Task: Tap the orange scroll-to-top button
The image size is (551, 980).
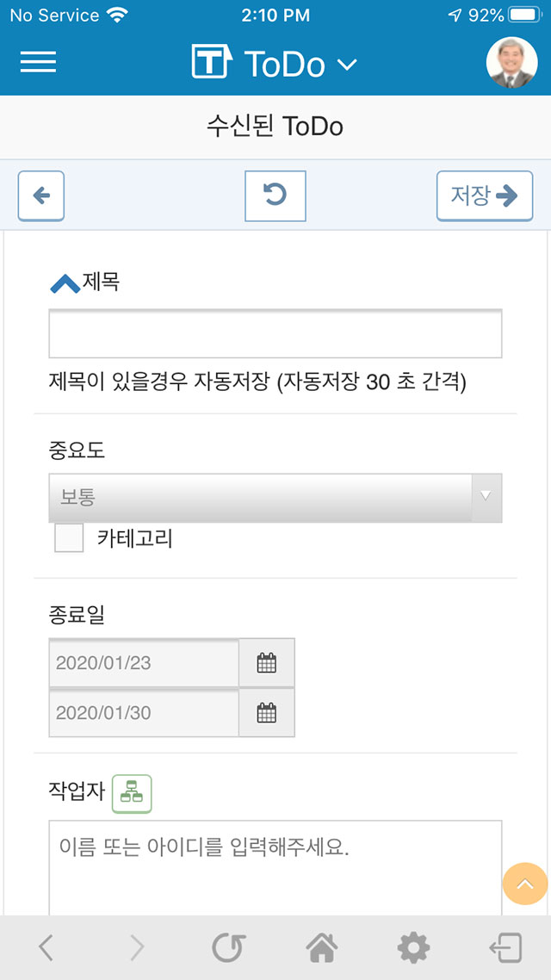Action: click(x=525, y=884)
